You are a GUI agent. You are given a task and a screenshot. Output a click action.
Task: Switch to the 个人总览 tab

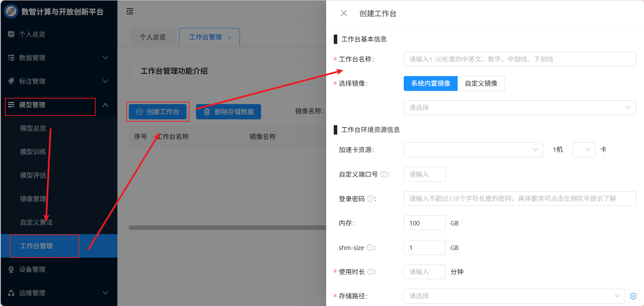tap(153, 37)
